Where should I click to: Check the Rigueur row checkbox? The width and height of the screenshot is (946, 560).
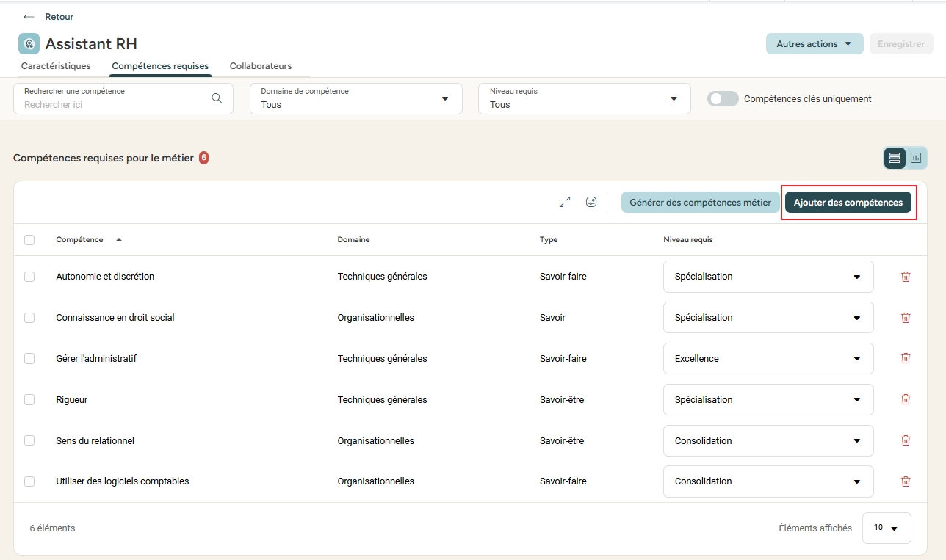click(x=29, y=400)
